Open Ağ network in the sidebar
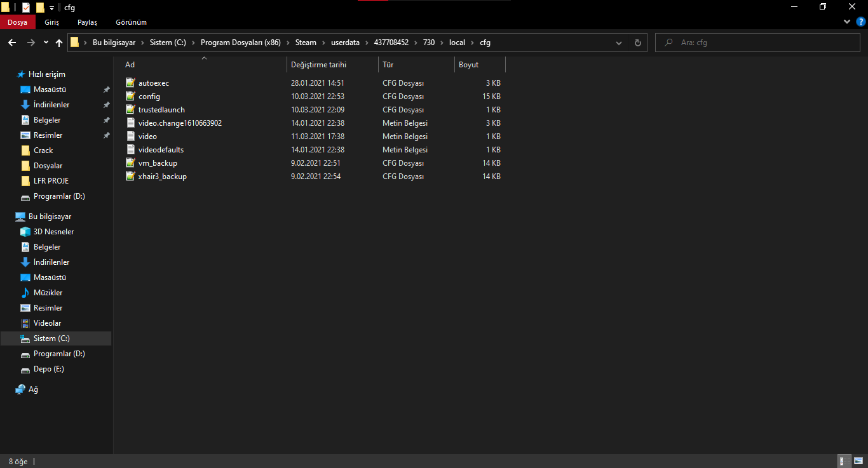 tap(27, 389)
